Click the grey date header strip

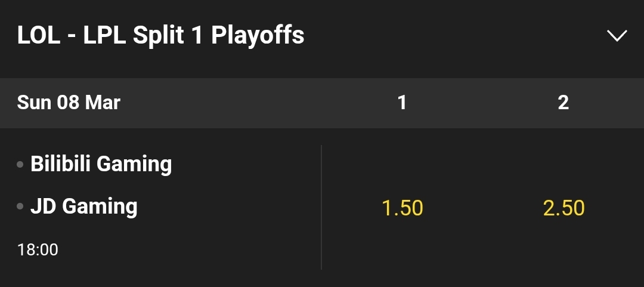click(x=322, y=103)
